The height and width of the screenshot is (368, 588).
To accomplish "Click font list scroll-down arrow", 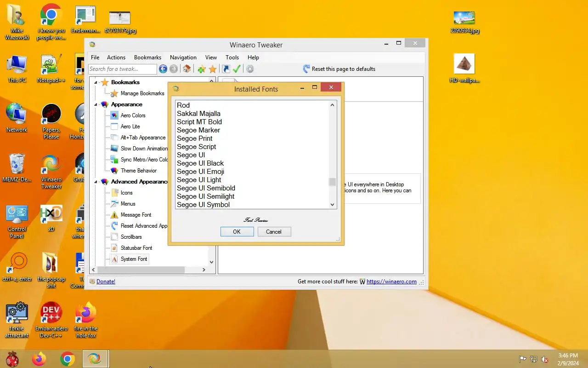I will [333, 205].
